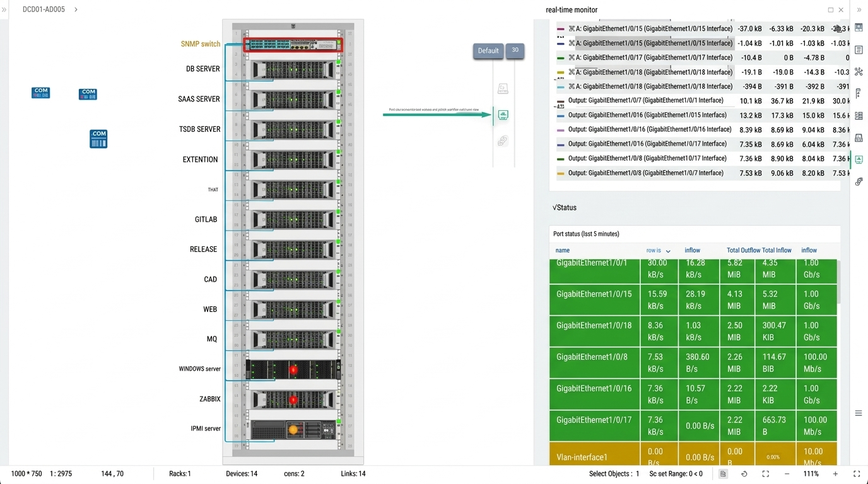868x484 pixels.
Task: Select the GITLAB server unit in rack
Action: [293, 219]
